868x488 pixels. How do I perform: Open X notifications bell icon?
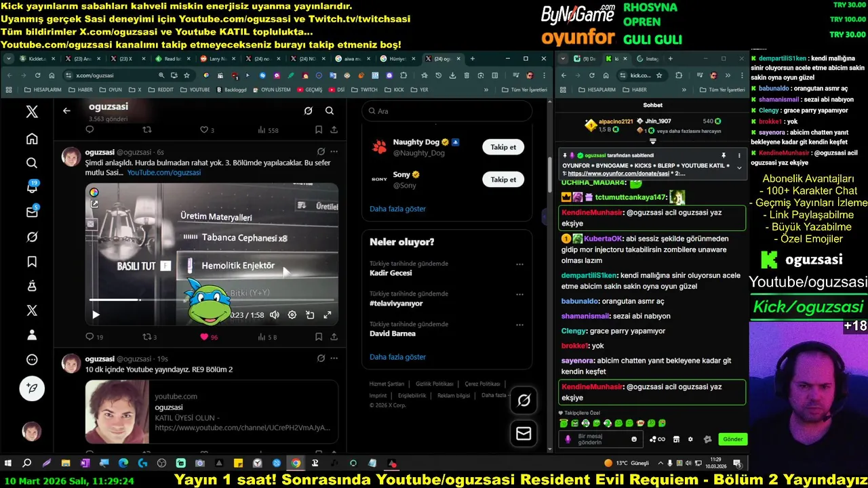coord(32,188)
